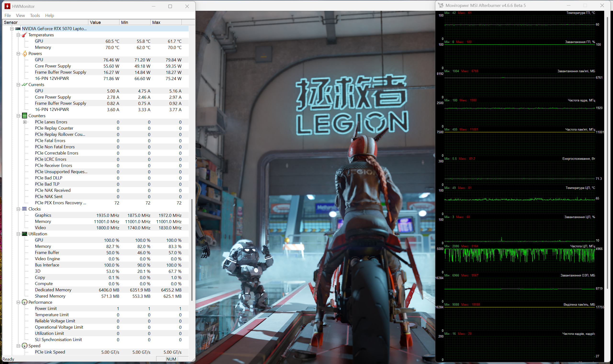
Task: Click the Speed gauge icon
Action: tap(25, 346)
